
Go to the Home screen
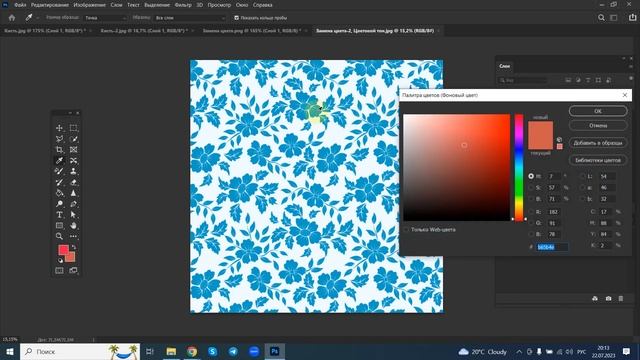tap(12, 18)
